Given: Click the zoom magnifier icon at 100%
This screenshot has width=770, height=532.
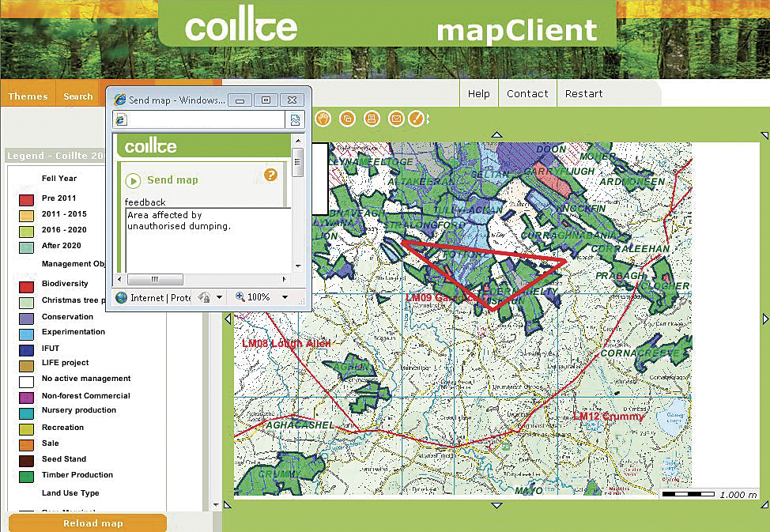Looking at the screenshot, I should click(240, 296).
